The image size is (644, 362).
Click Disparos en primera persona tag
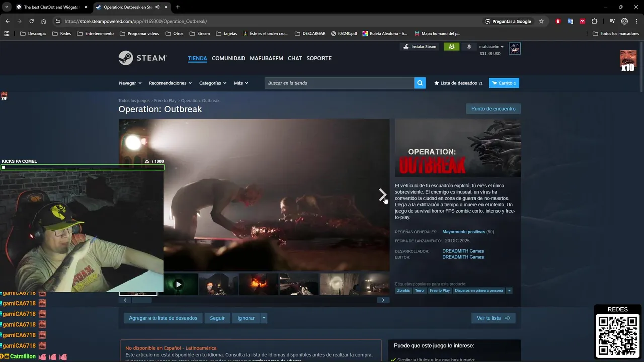[479, 290]
